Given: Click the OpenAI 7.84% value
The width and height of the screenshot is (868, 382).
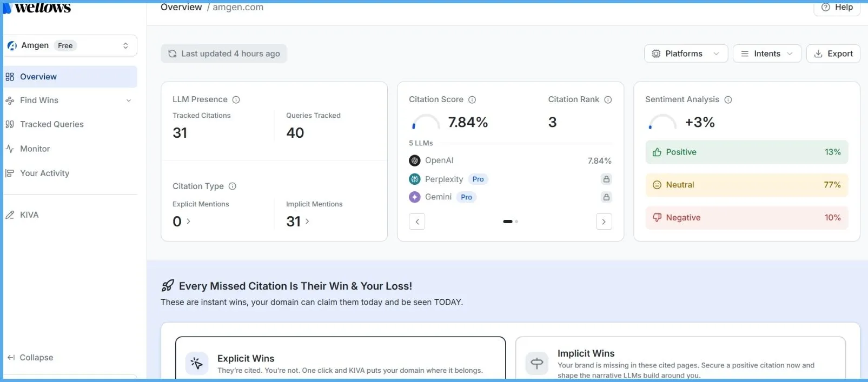Looking at the screenshot, I should [x=599, y=161].
